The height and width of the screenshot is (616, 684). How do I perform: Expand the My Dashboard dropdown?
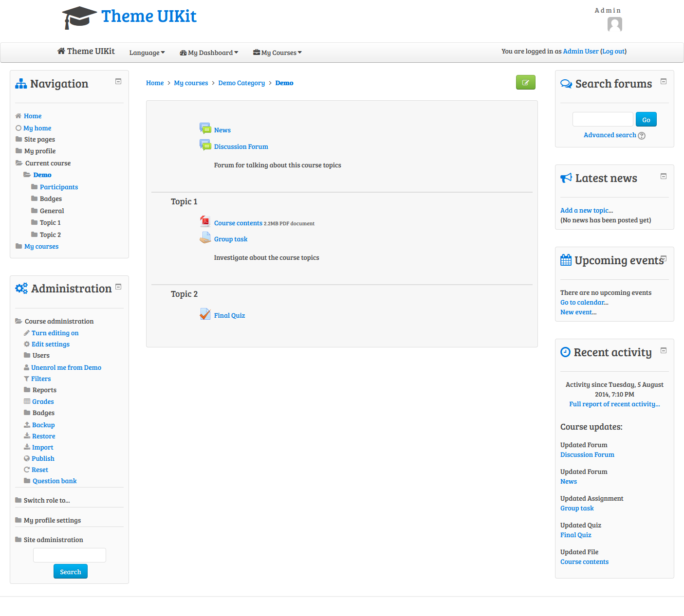209,53
